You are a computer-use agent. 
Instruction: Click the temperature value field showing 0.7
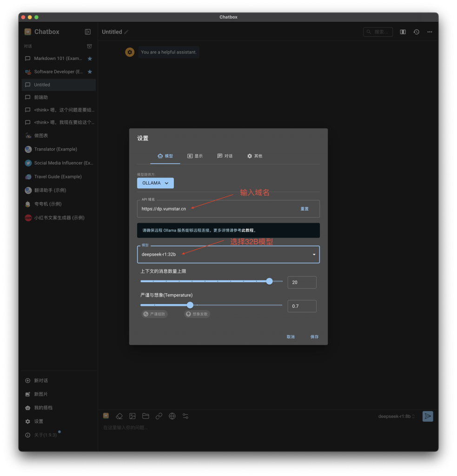click(302, 306)
